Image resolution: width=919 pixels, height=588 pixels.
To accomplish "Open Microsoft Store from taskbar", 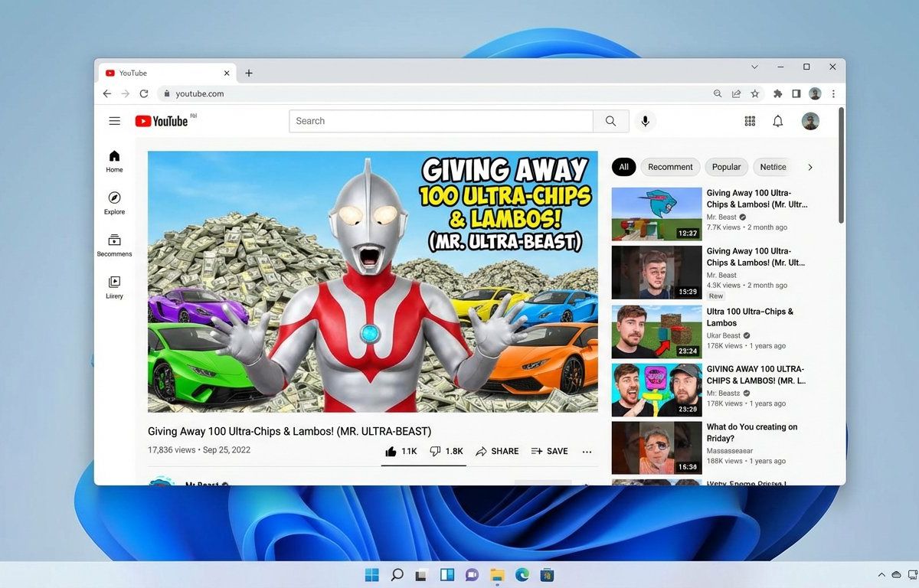I will point(547,574).
